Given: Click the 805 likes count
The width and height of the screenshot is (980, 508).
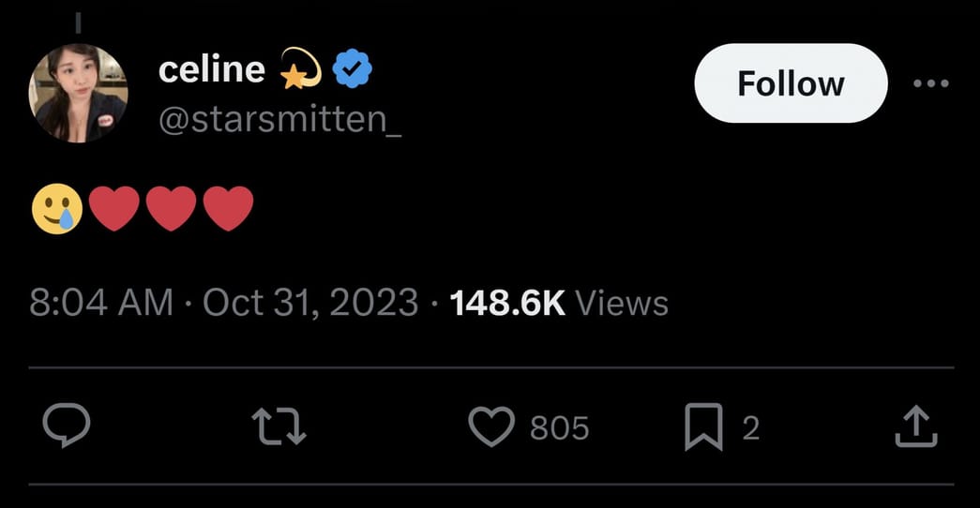Looking at the screenshot, I should point(560,428).
